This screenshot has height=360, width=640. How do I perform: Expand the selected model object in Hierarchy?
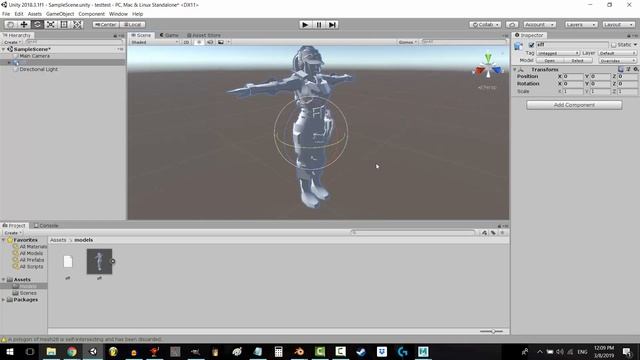pyautogui.click(x=9, y=62)
